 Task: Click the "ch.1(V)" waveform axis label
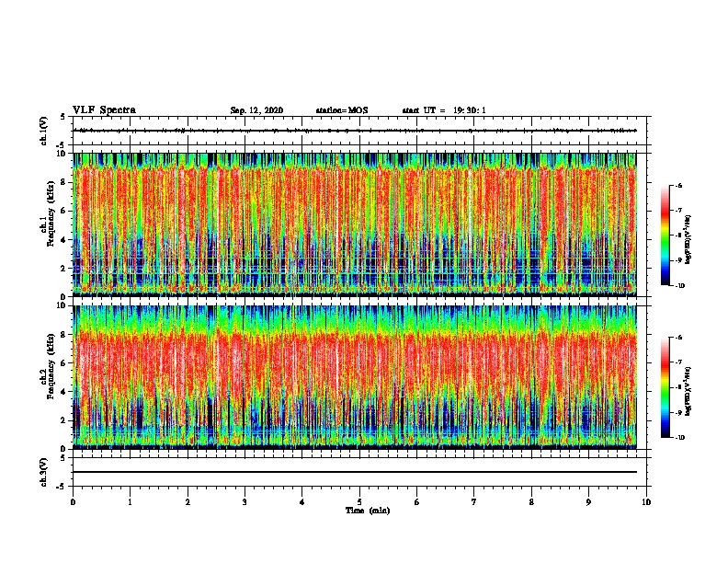43,131
